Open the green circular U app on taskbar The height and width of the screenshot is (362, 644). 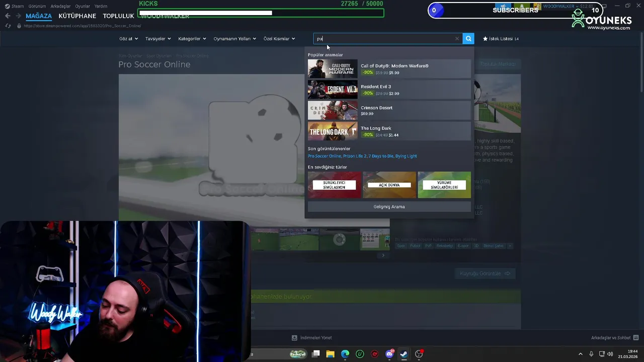click(x=360, y=354)
